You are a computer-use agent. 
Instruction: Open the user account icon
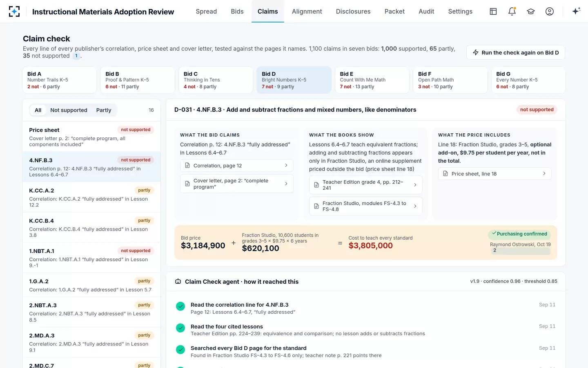click(x=550, y=11)
